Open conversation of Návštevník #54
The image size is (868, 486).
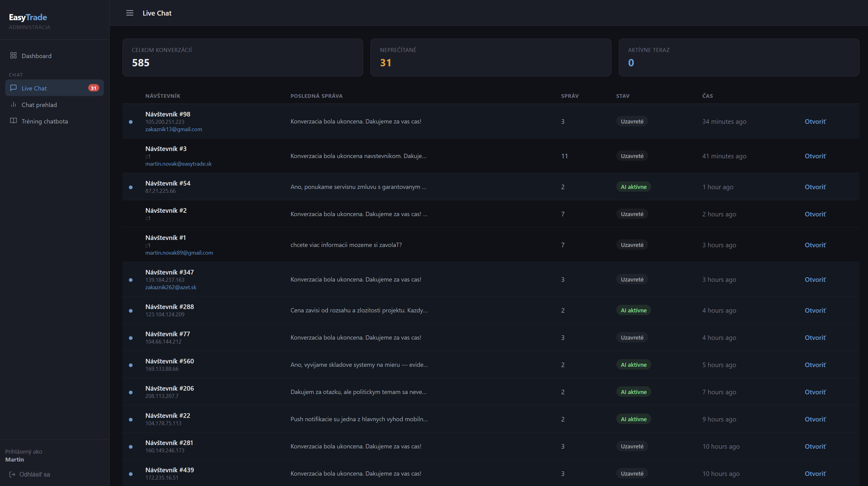815,186
